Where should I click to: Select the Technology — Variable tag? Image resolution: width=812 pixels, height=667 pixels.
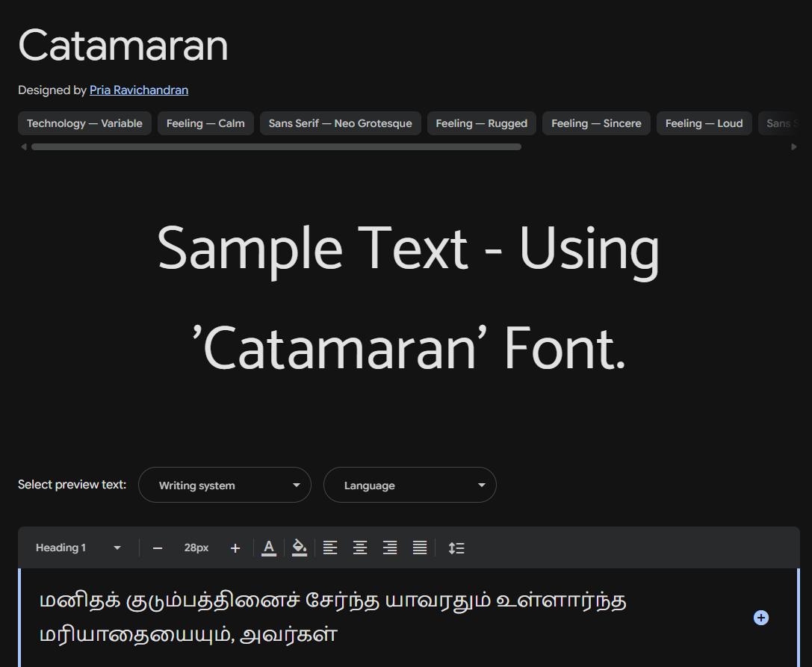[84, 123]
